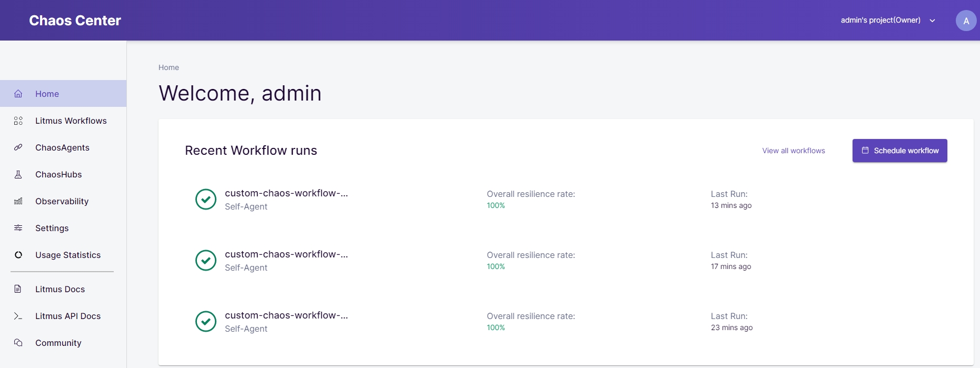The image size is (980, 368).
Task: Click the Home icon in sidebar
Action: [18, 94]
